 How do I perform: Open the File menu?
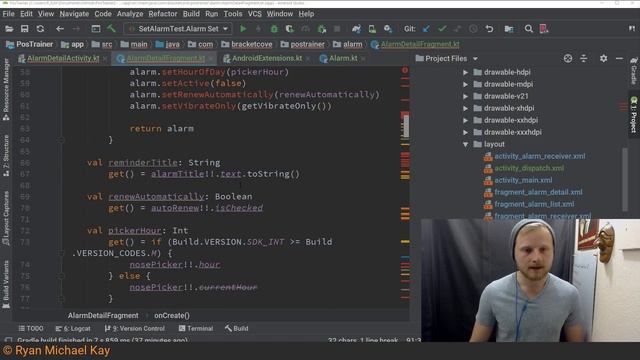click(8, 14)
